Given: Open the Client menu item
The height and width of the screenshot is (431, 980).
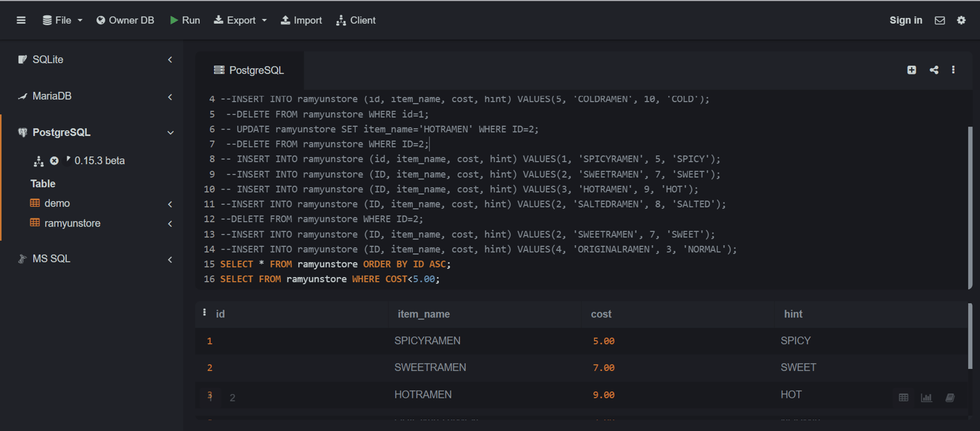Looking at the screenshot, I should pos(356,20).
